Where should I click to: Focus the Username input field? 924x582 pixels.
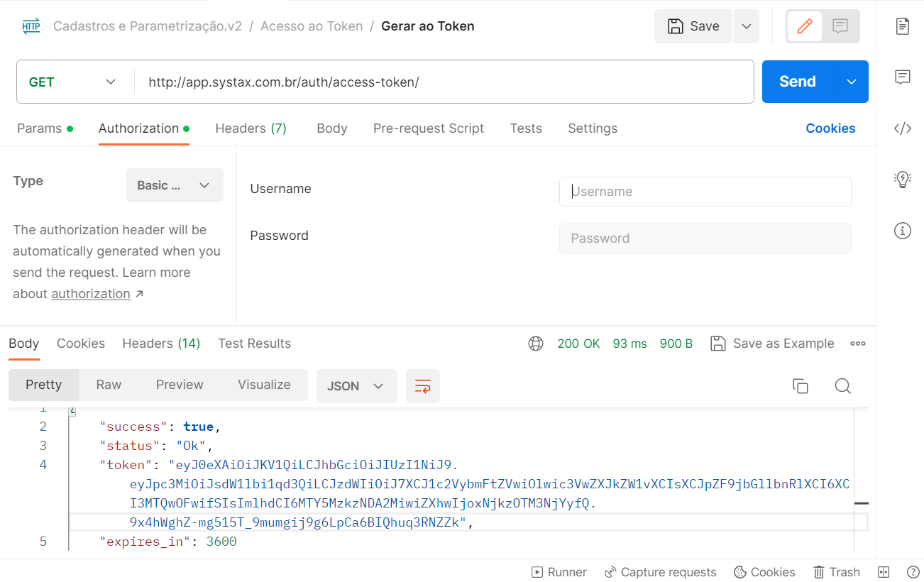pos(705,192)
